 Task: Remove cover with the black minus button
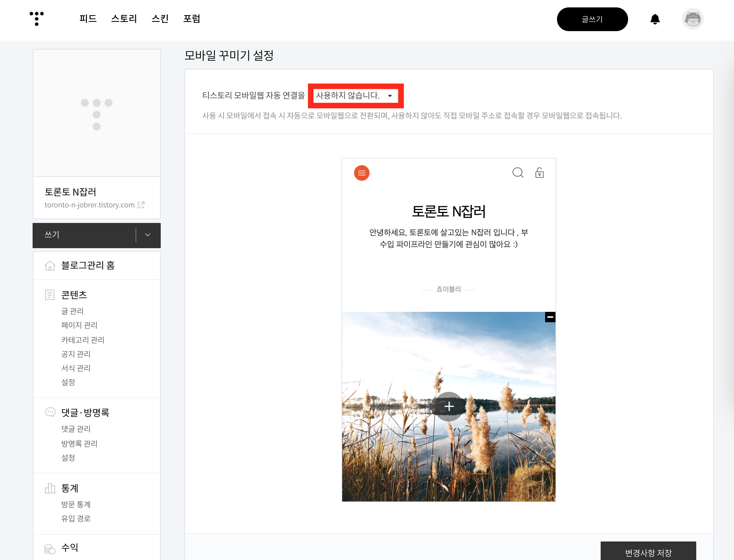point(550,317)
